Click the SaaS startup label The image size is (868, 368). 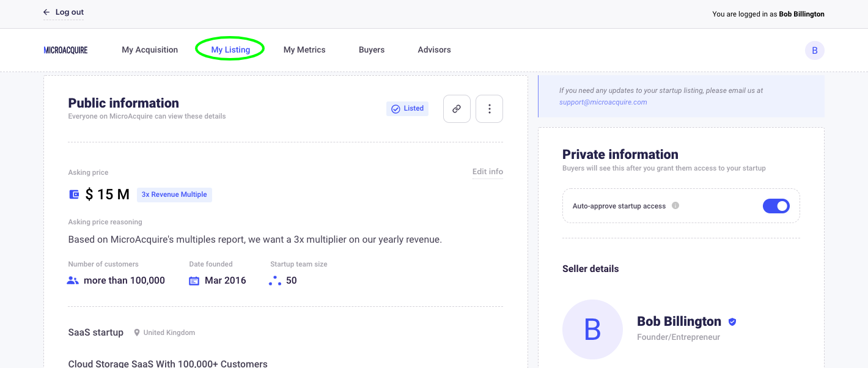pos(96,333)
